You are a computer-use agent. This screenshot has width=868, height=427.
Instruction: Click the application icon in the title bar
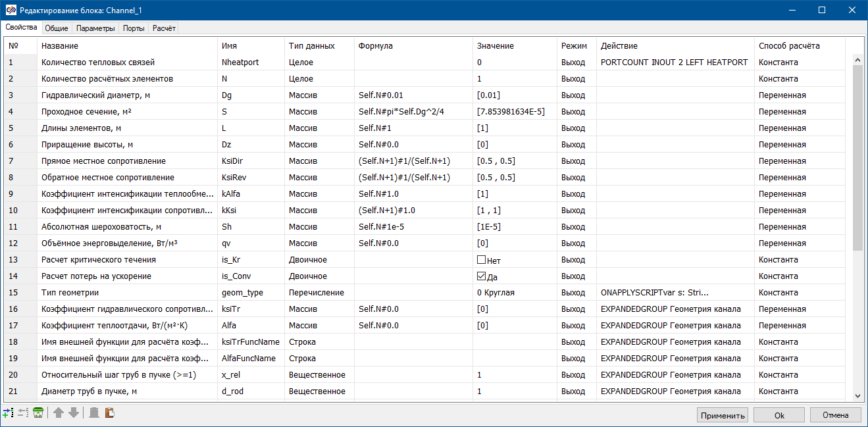pos(10,10)
